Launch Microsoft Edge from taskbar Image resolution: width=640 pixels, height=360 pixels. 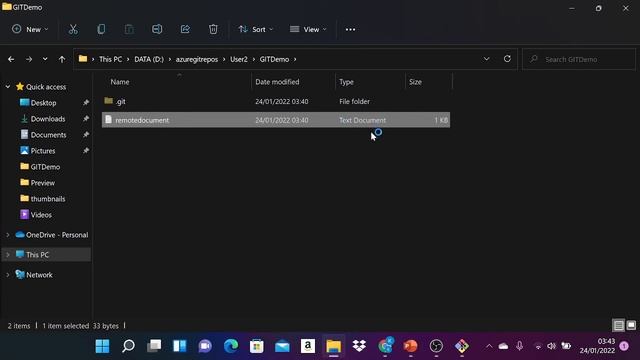pyautogui.click(x=231, y=346)
